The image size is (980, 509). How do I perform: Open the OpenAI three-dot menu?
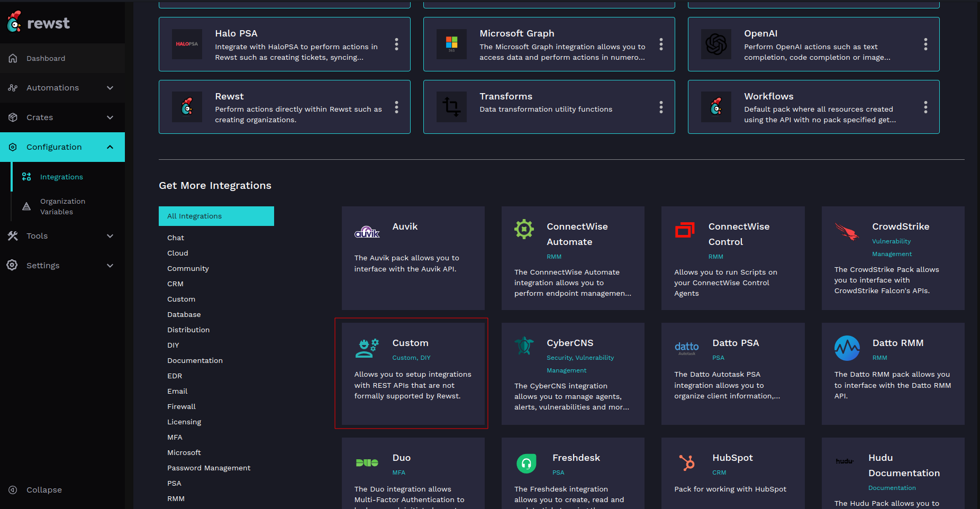(x=925, y=44)
